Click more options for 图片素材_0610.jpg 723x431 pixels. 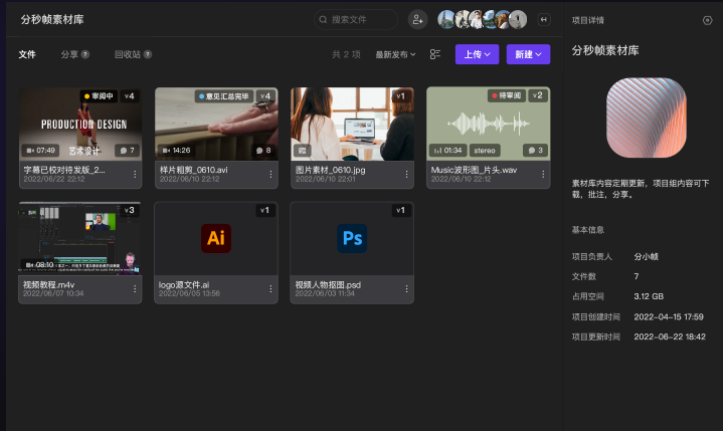pyautogui.click(x=406, y=174)
